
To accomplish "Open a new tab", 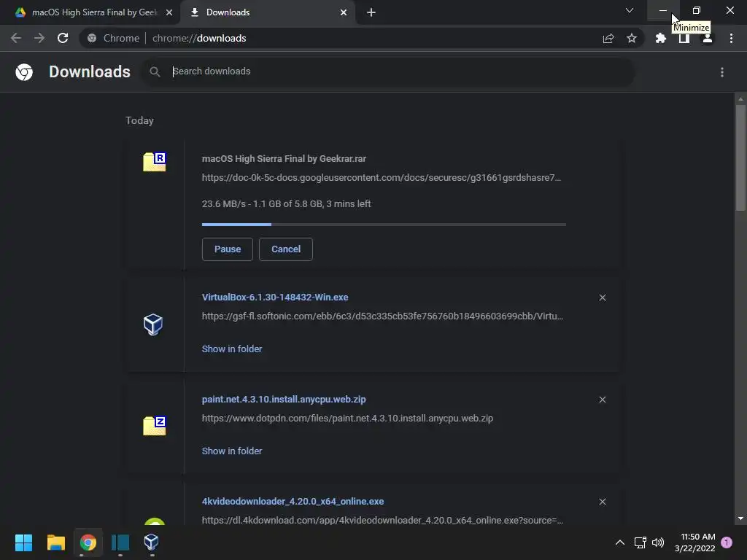I will coord(371,12).
